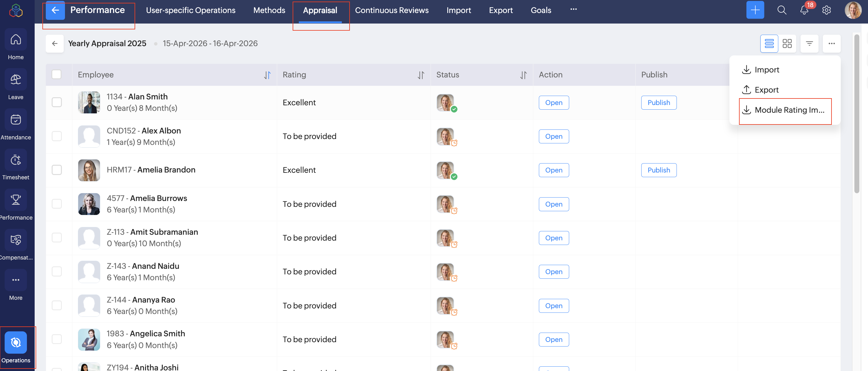Open the Timesheet module icon
The width and height of the screenshot is (868, 371).
[15, 160]
